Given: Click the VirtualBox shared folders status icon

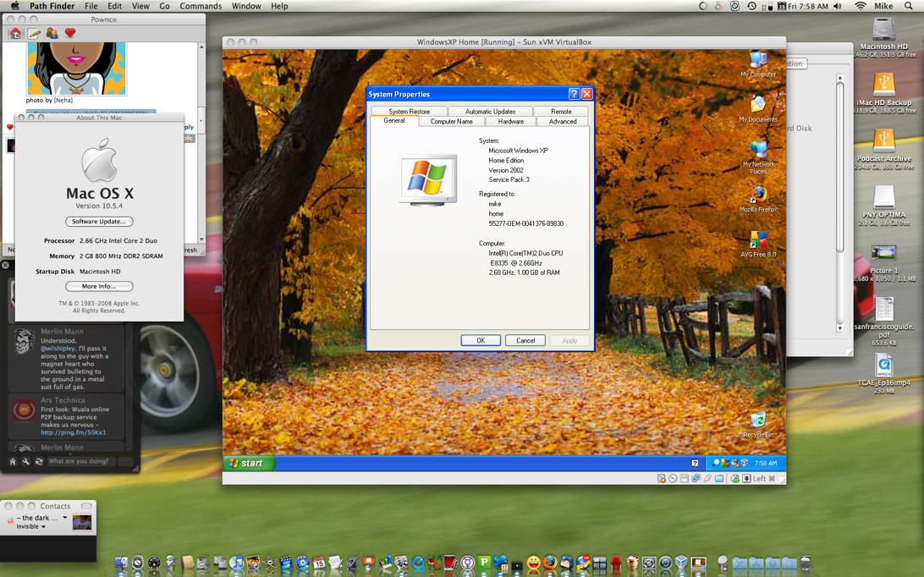Looking at the screenshot, I should pos(718,479).
